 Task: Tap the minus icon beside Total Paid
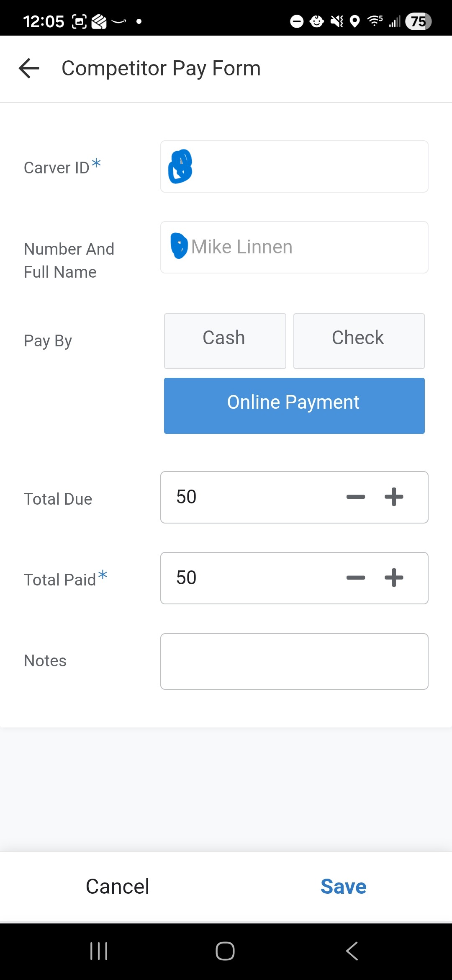355,578
